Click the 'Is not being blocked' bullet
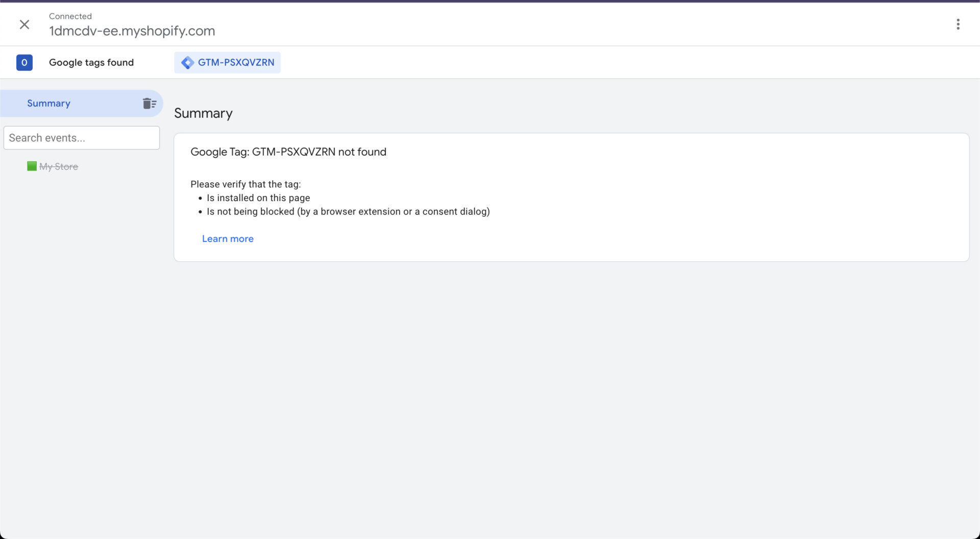The image size is (980, 539). pyautogui.click(x=348, y=212)
